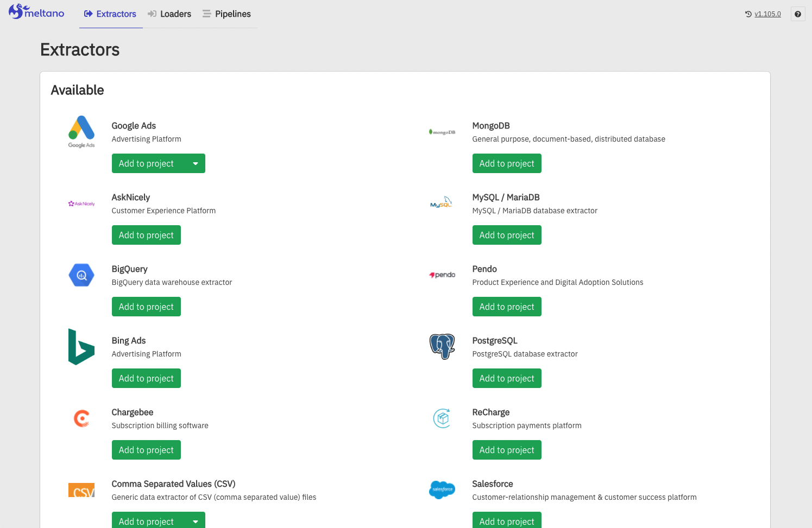
Task: Add Pendo extractor to project
Action: 507,307
